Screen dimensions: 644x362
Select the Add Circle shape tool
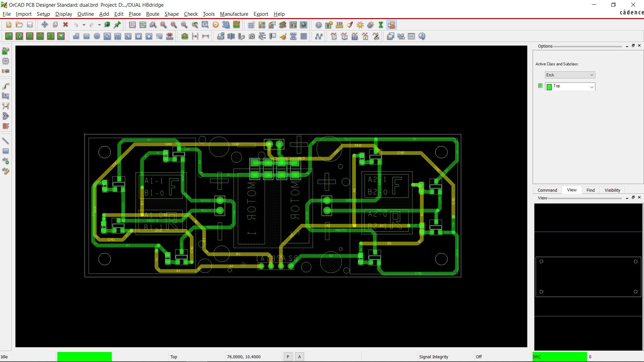tap(97, 36)
